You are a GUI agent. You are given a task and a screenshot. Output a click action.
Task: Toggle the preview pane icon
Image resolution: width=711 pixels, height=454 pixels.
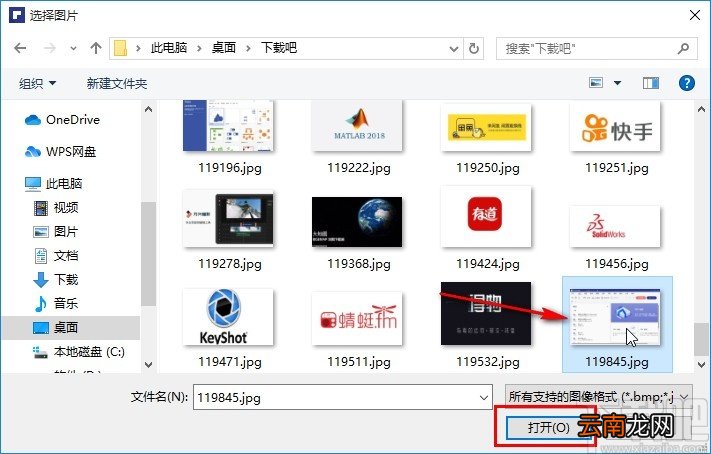tap(651, 83)
